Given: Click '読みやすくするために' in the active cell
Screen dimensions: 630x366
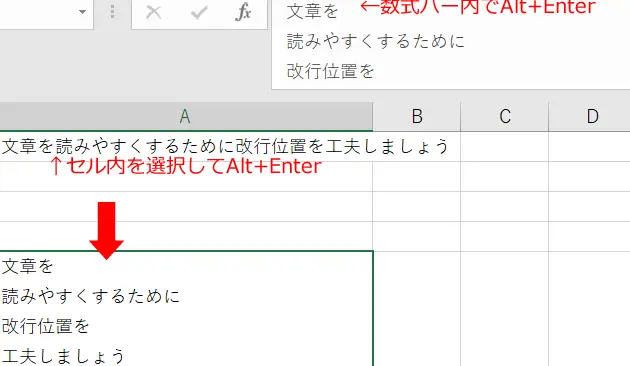Looking at the screenshot, I should 91,296.
